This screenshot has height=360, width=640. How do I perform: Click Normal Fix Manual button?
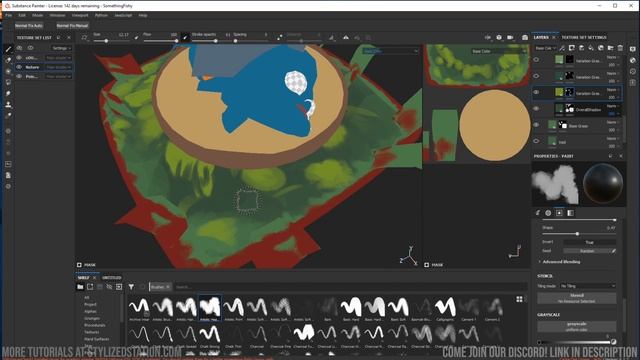tap(72, 25)
